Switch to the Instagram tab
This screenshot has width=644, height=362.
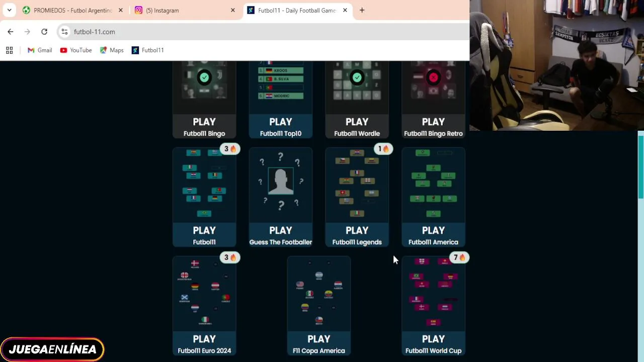point(185,10)
